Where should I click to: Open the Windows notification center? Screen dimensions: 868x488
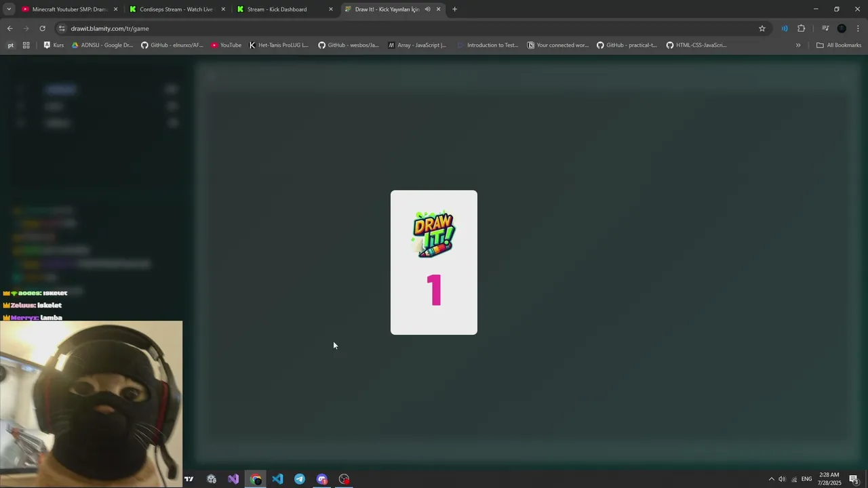pos(854,479)
